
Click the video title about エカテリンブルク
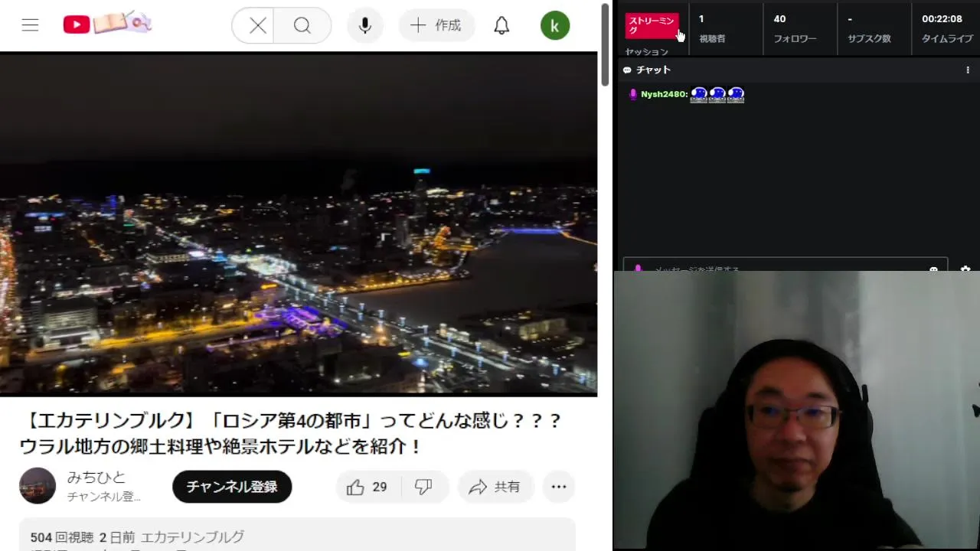point(291,434)
